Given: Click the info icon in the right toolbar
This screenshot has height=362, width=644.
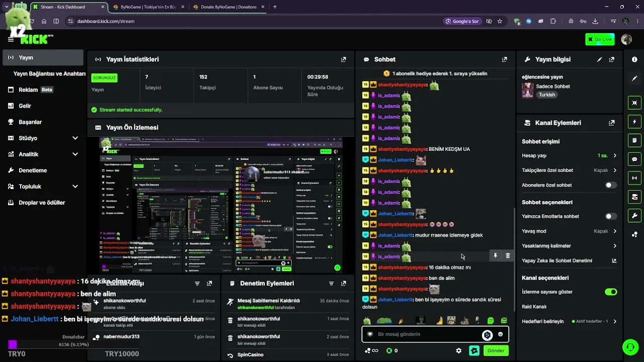Looking at the screenshot, I should coord(634,59).
